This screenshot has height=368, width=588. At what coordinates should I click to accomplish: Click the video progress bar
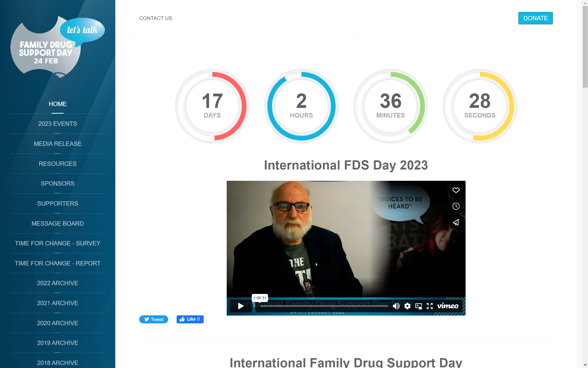[324, 306]
